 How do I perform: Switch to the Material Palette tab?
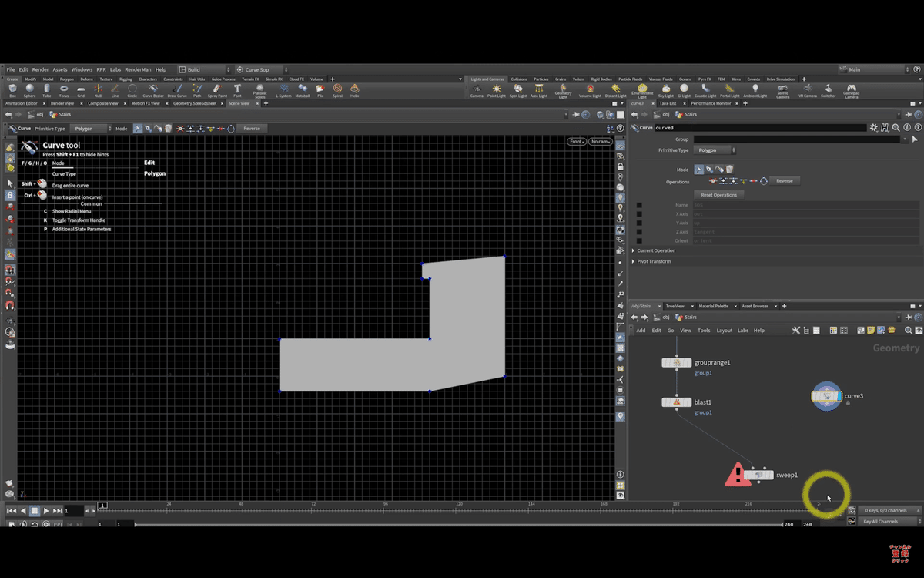(x=713, y=306)
